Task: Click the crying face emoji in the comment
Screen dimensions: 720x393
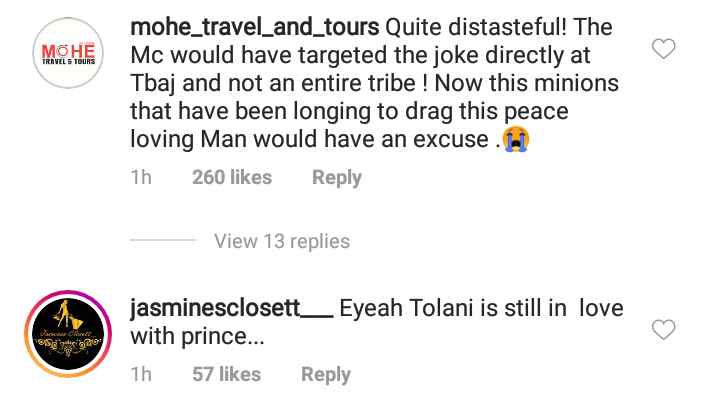Action: [x=516, y=139]
